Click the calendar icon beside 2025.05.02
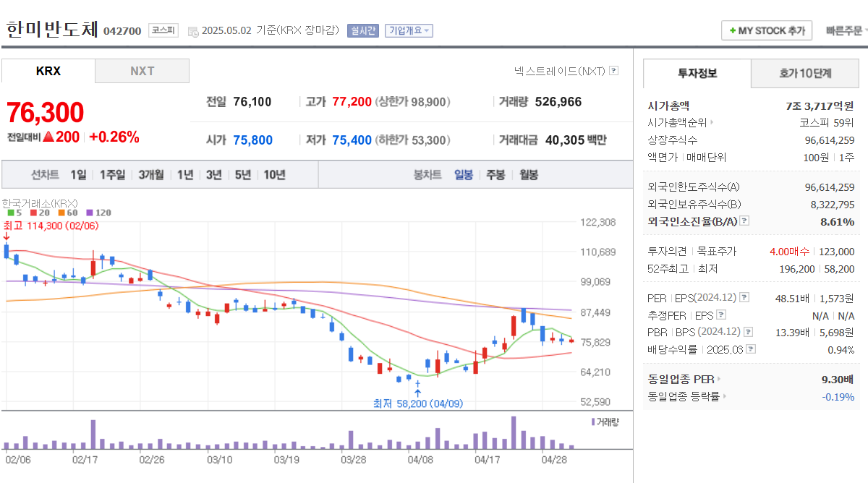The height and width of the screenshot is (483, 868). coord(192,31)
